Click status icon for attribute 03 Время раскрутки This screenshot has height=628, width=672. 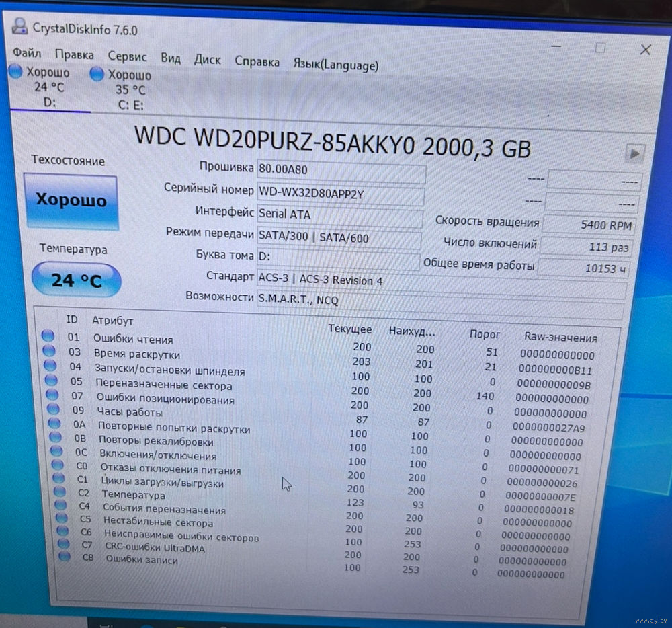pos(49,351)
